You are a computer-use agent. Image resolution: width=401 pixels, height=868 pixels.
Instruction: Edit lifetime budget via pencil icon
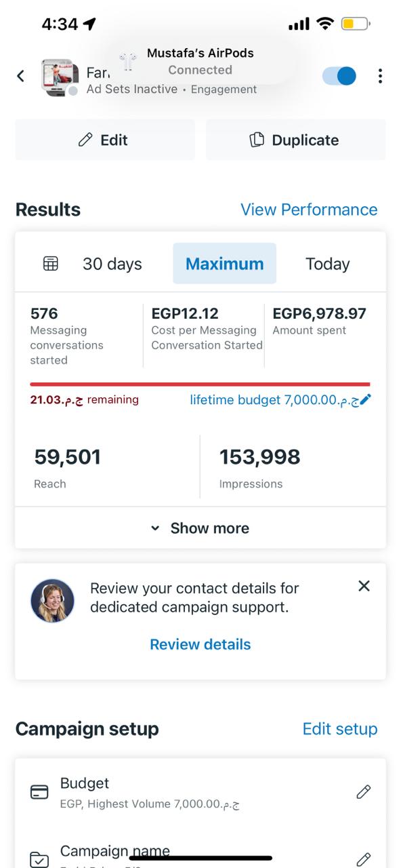365,400
